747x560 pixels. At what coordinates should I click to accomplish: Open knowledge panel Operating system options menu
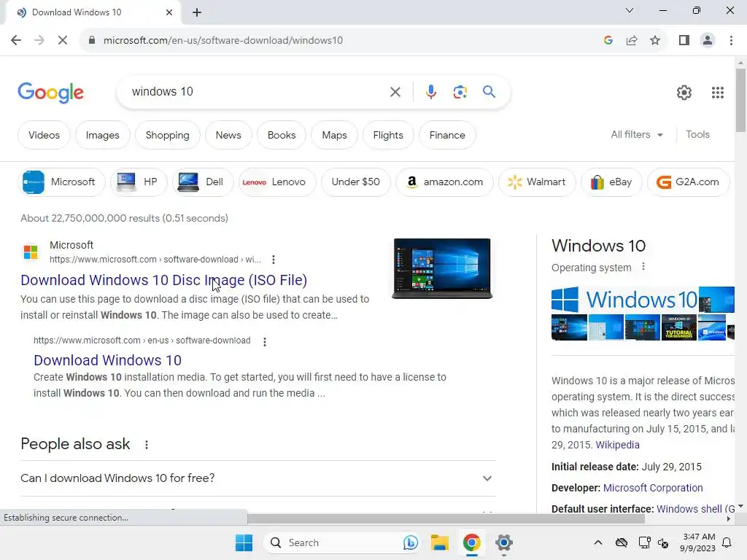[x=643, y=267]
